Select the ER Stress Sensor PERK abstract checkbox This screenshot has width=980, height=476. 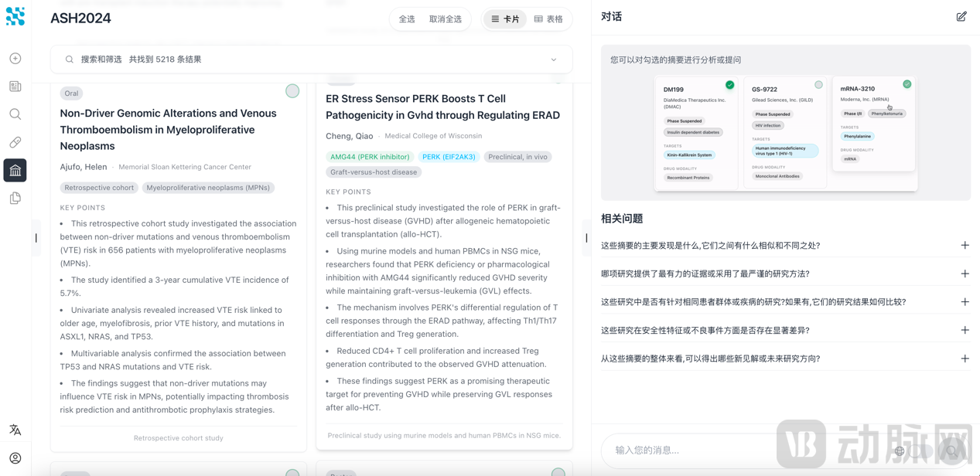[558, 78]
